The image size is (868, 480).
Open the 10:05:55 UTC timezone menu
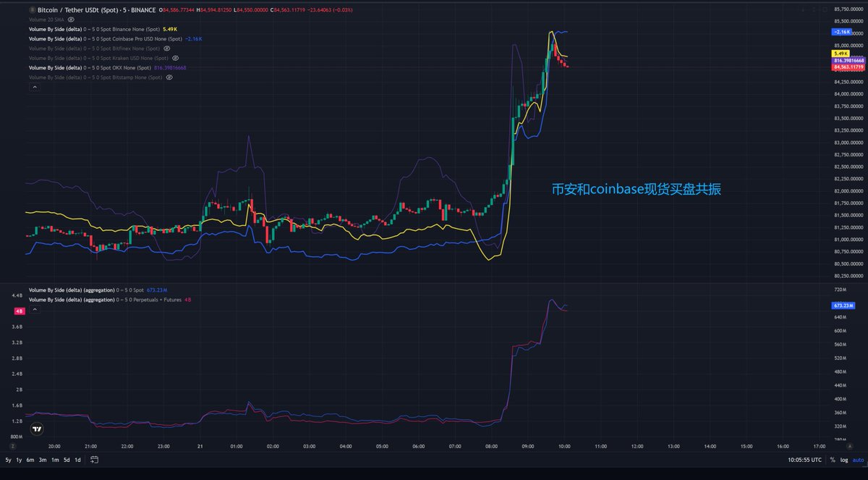point(804,460)
